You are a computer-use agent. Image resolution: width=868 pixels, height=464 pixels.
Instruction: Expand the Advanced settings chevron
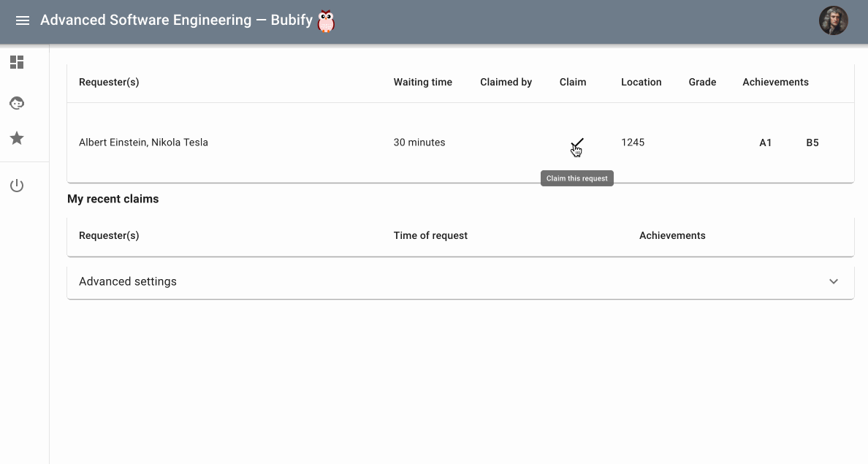[834, 281]
